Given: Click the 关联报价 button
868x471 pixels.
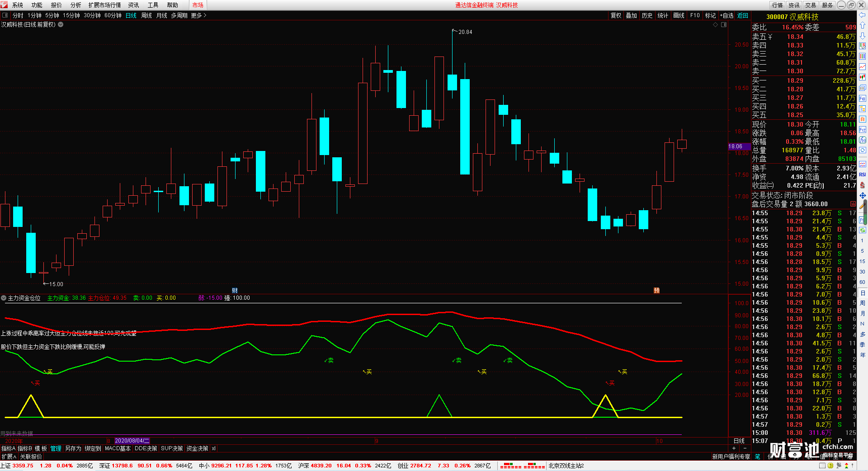Looking at the screenshot, I should pyautogui.click(x=31, y=457).
